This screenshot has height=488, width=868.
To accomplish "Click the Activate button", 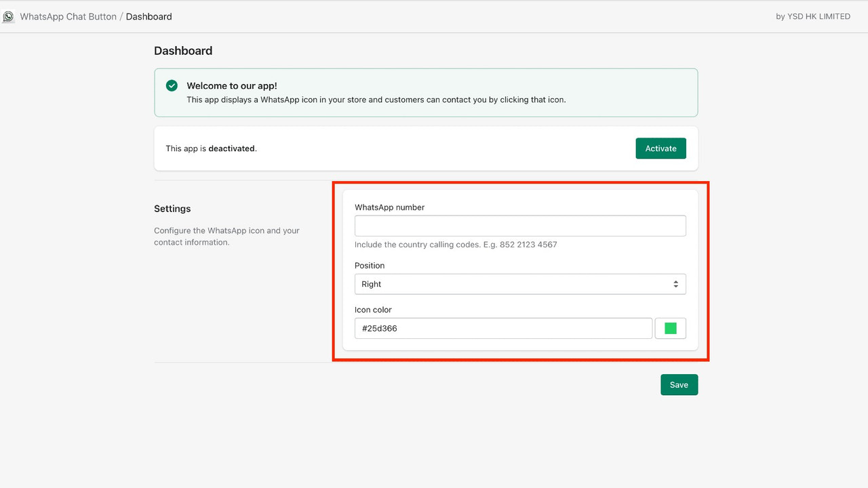I will coord(660,148).
